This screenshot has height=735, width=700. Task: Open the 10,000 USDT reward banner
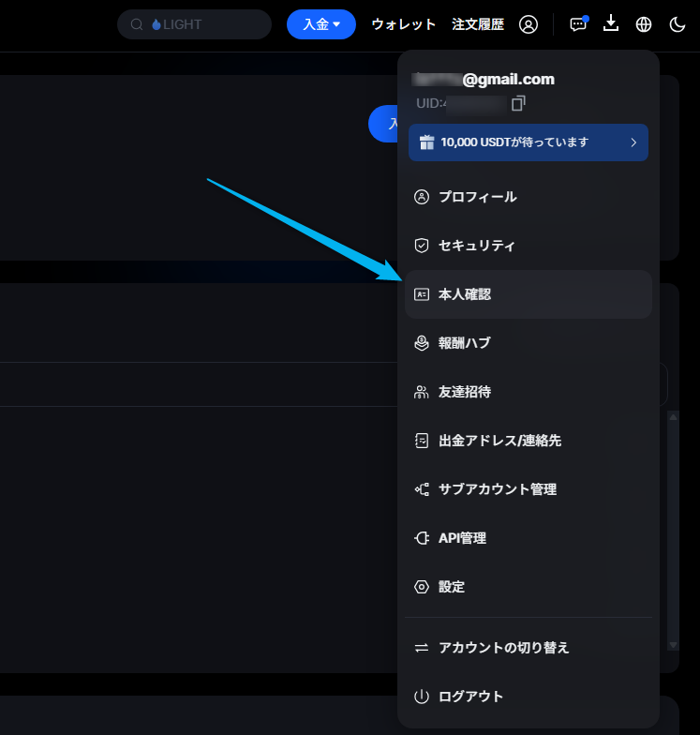click(x=529, y=142)
